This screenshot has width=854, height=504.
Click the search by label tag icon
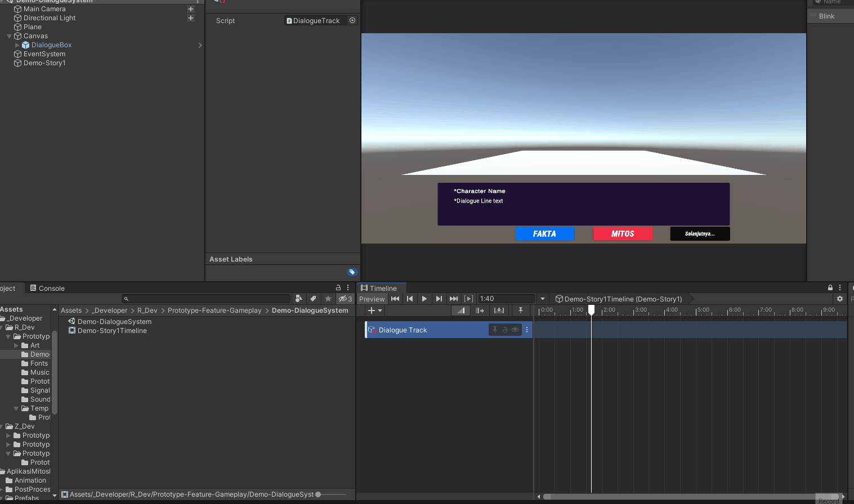314,299
